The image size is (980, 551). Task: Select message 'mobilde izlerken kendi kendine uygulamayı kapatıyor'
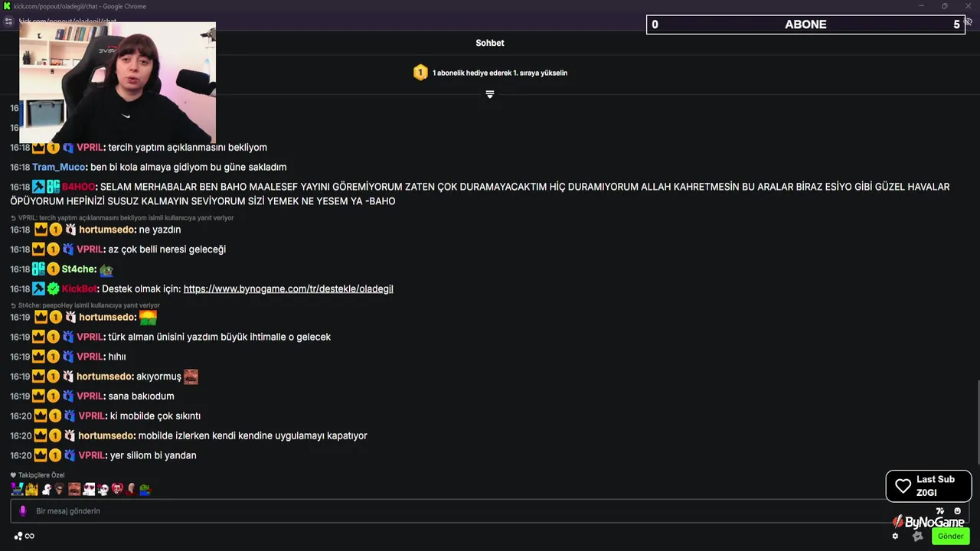(253, 435)
